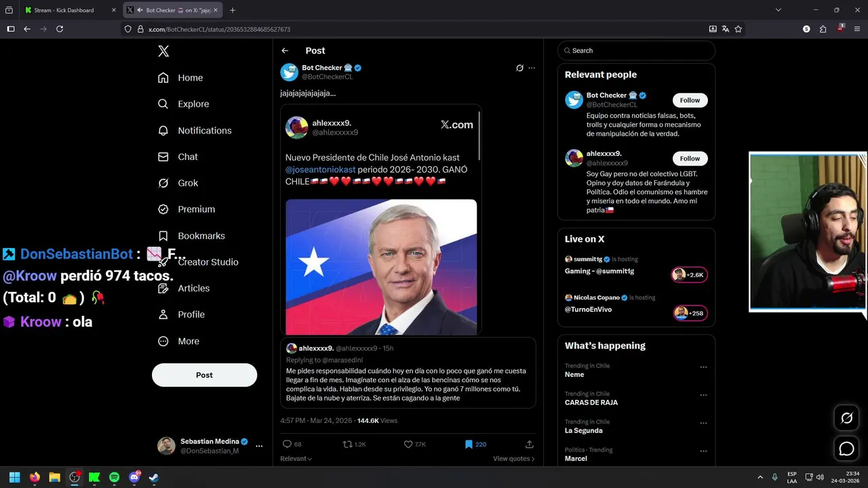This screenshot has height=488, width=868.
Task: Open options for the Marcel trend
Action: point(703,451)
